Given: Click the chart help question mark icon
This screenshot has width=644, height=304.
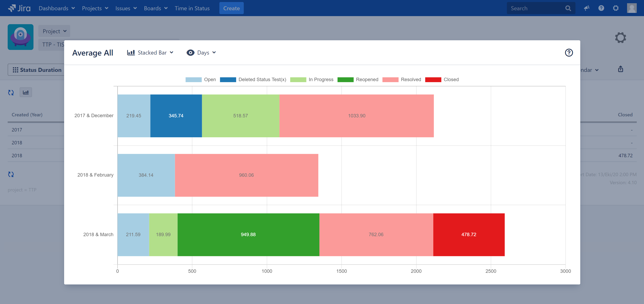Looking at the screenshot, I should (569, 53).
